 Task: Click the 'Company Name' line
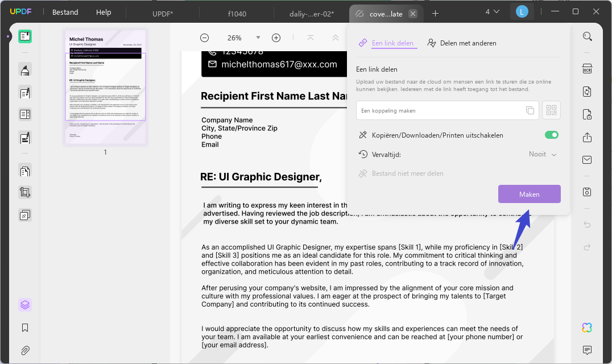point(227,120)
